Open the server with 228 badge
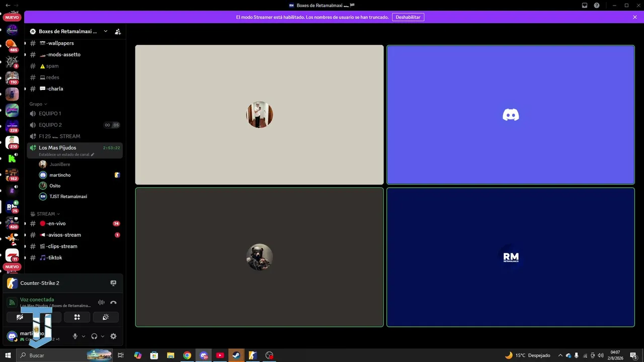This screenshot has width=644, height=362. coord(12,126)
